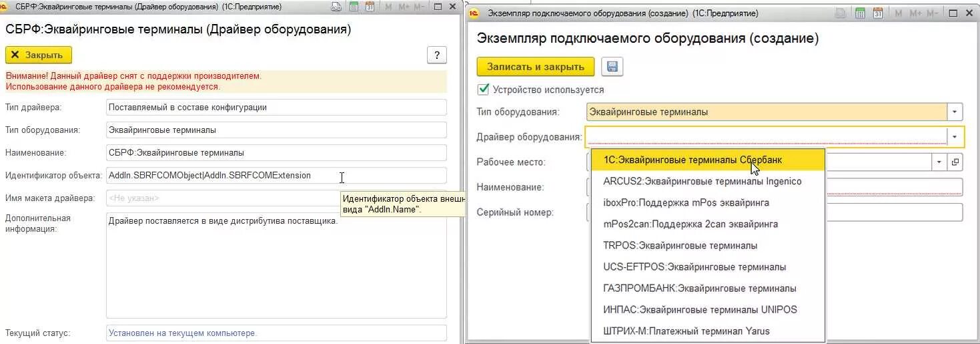Click Тип оборудования field in left window

click(x=276, y=130)
